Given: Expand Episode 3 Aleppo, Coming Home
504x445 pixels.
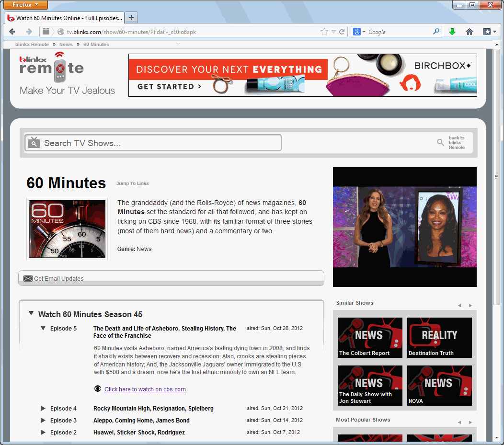Looking at the screenshot, I should [x=43, y=420].
